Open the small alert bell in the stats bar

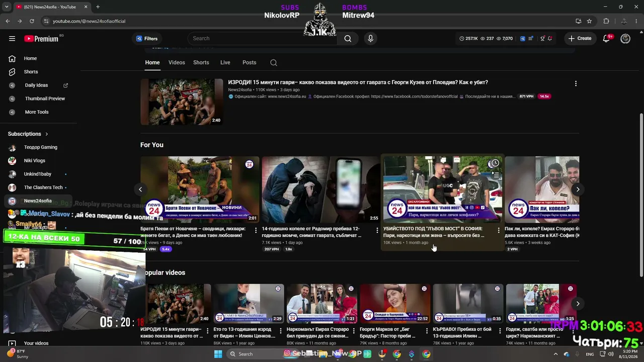[x=550, y=39]
